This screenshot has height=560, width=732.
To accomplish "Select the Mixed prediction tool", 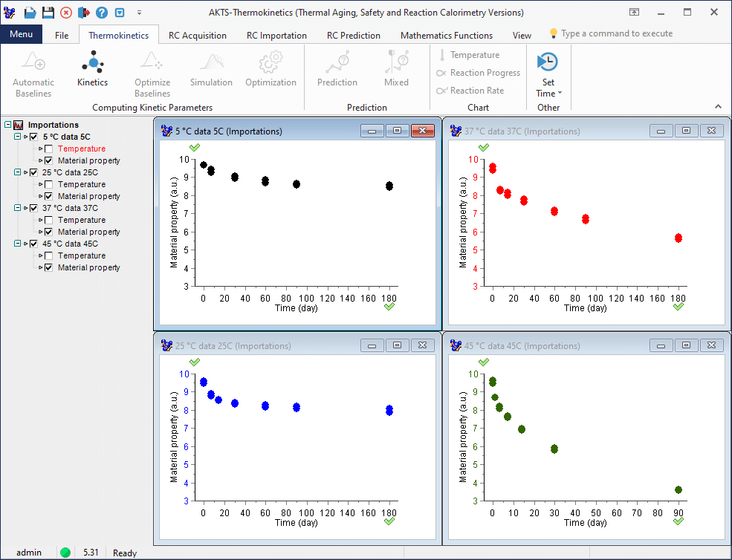I will 396,71.
